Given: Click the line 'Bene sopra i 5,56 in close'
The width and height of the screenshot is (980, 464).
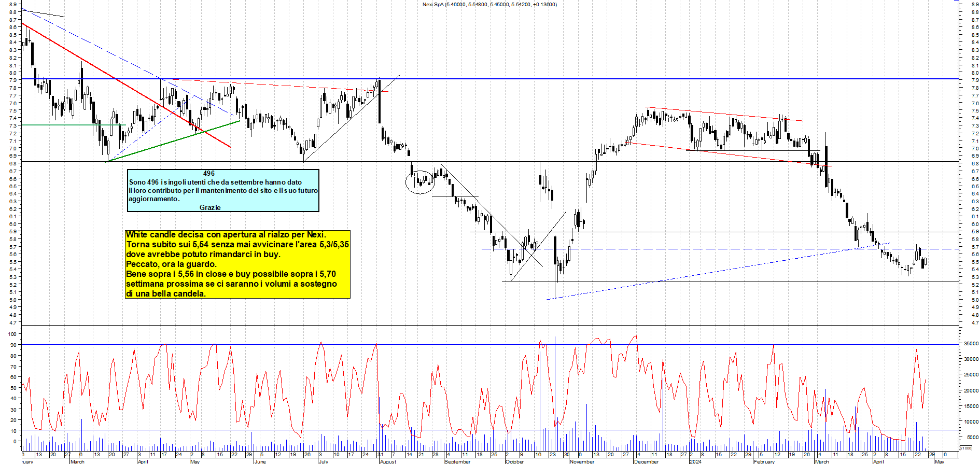Looking at the screenshot, I should pyautogui.click(x=231, y=274).
